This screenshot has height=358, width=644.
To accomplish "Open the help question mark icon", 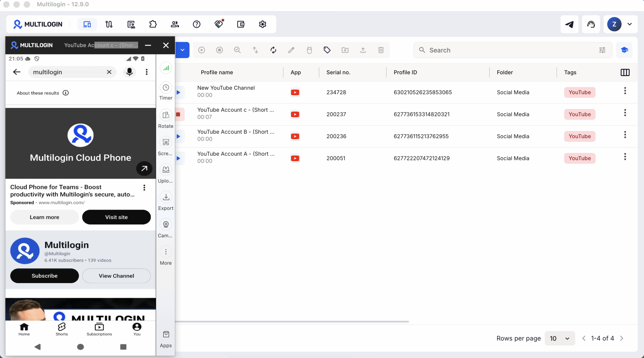I will (x=196, y=24).
